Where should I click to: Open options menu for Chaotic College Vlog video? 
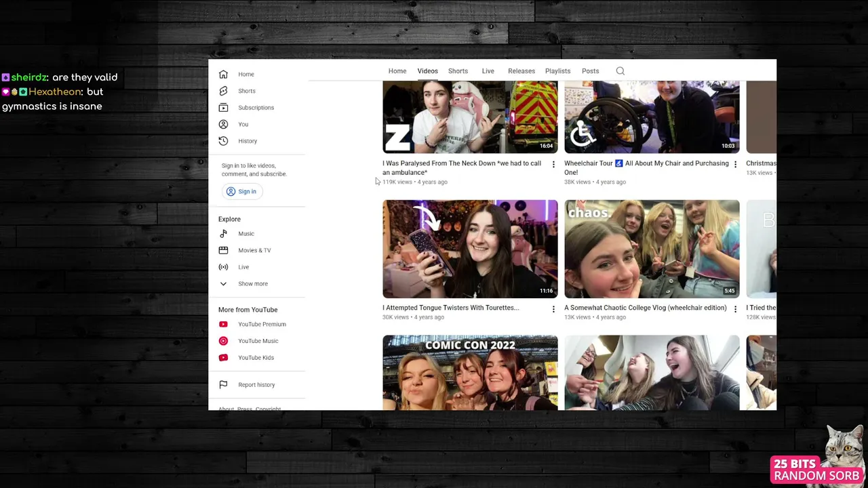(x=735, y=309)
